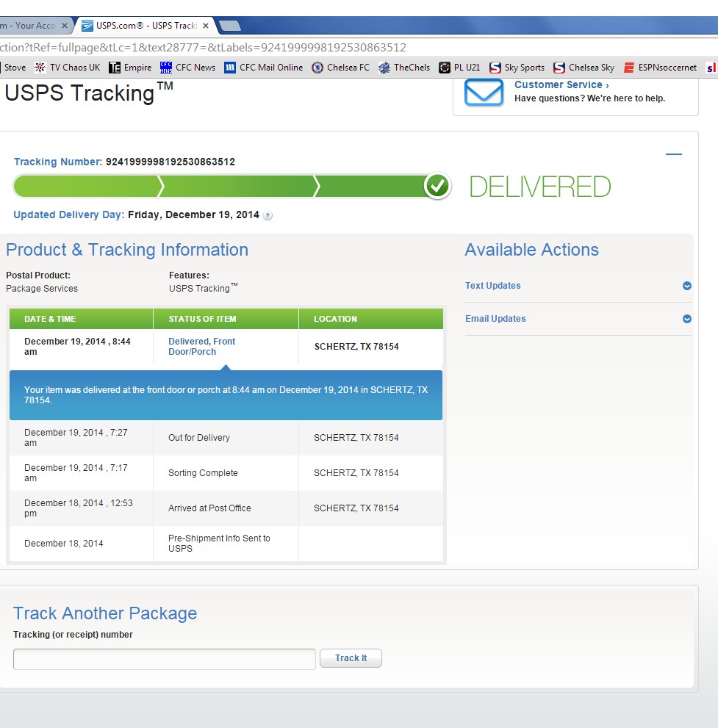Click the DELIVERED status heading
This screenshot has width=718, height=728.
pos(540,187)
